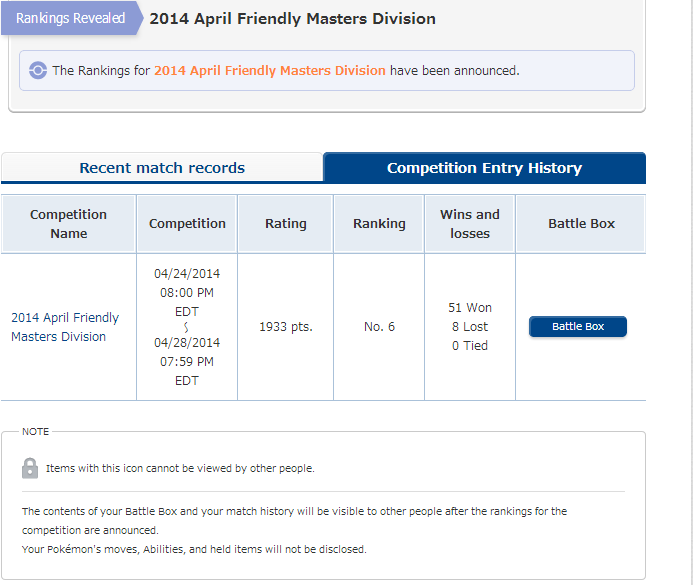694x586 pixels.
Task: Select Competition Entry History tab
Action: click(x=484, y=167)
